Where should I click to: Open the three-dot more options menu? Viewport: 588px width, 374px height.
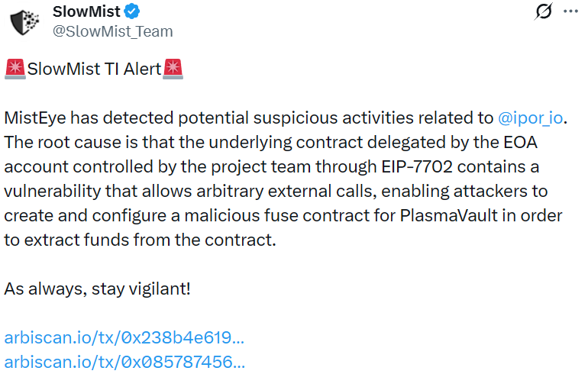tap(570, 12)
